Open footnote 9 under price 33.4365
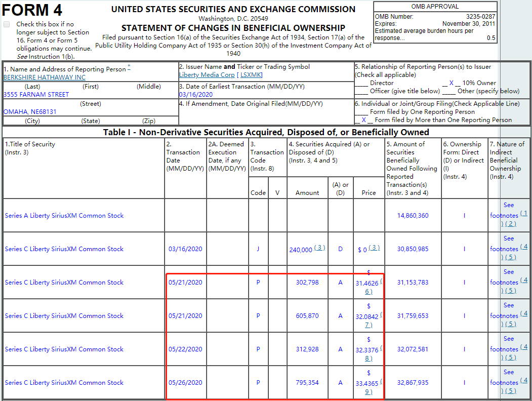Viewport: 532px width, 401px height. 369,392
